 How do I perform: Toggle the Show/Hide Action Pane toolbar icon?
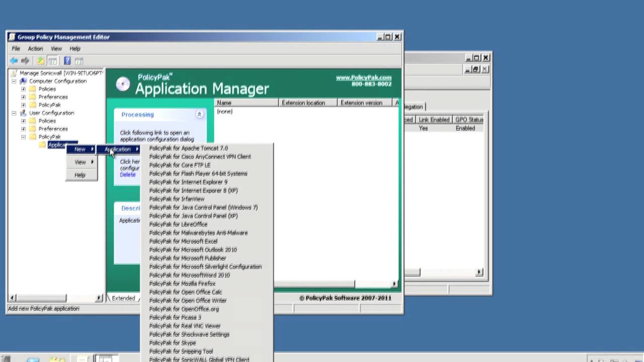point(79,61)
